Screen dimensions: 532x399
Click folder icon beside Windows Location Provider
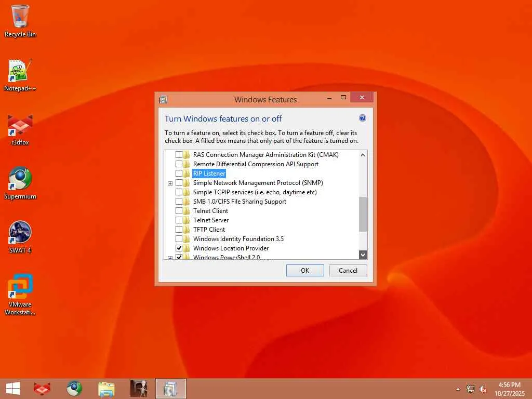(187, 248)
